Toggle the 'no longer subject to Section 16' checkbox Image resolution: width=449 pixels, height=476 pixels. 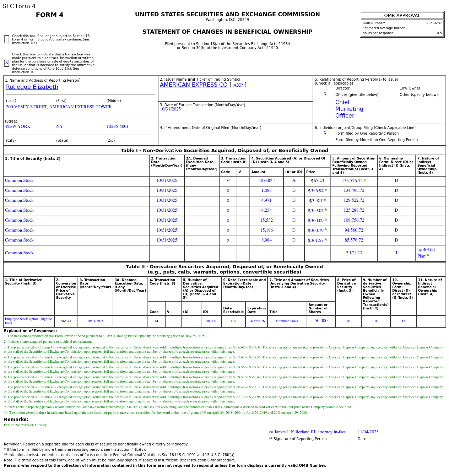(x=7, y=39)
